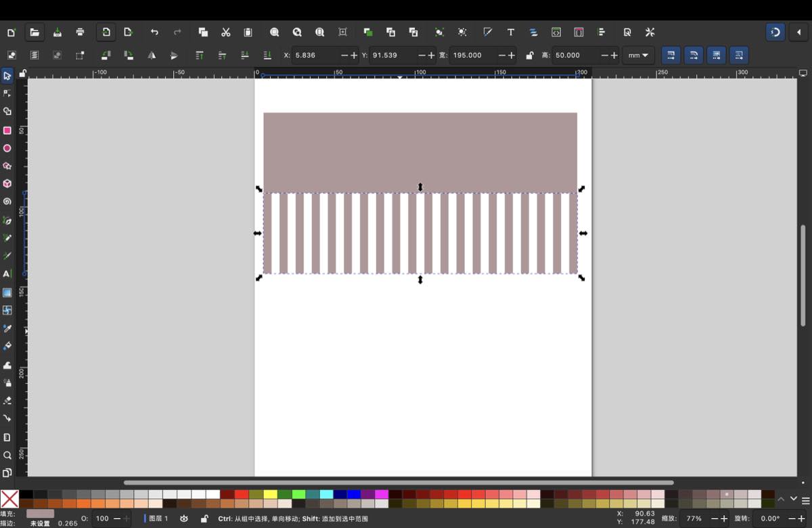Image resolution: width=812 pixels, height=528 pixels.
Task: Select the Gradient tool
Action: [x=7, y=292]
